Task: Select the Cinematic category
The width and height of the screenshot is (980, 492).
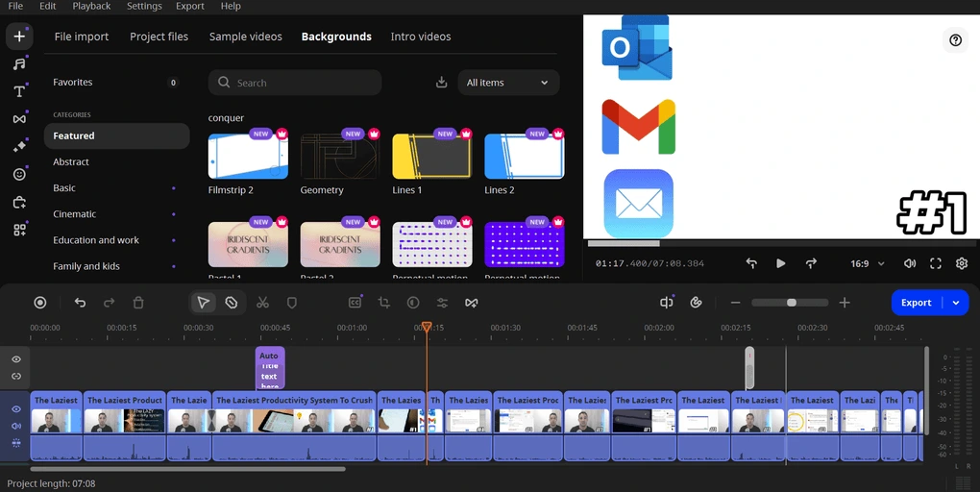Action: click(x=116, y=213)
